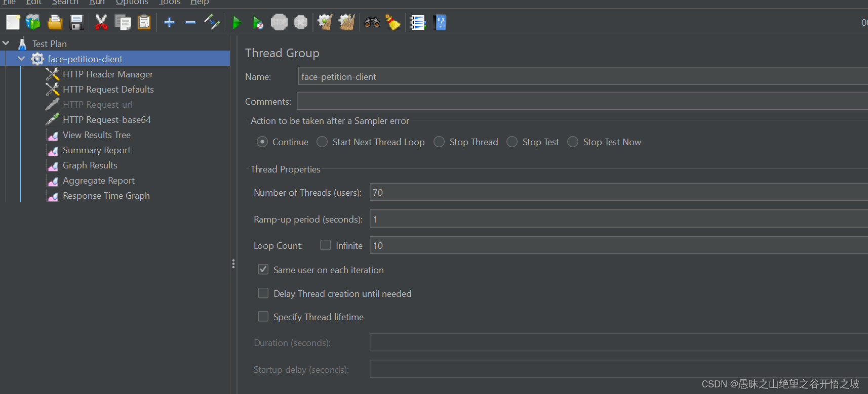Stop the test with Stop icon

coord(279,22)
